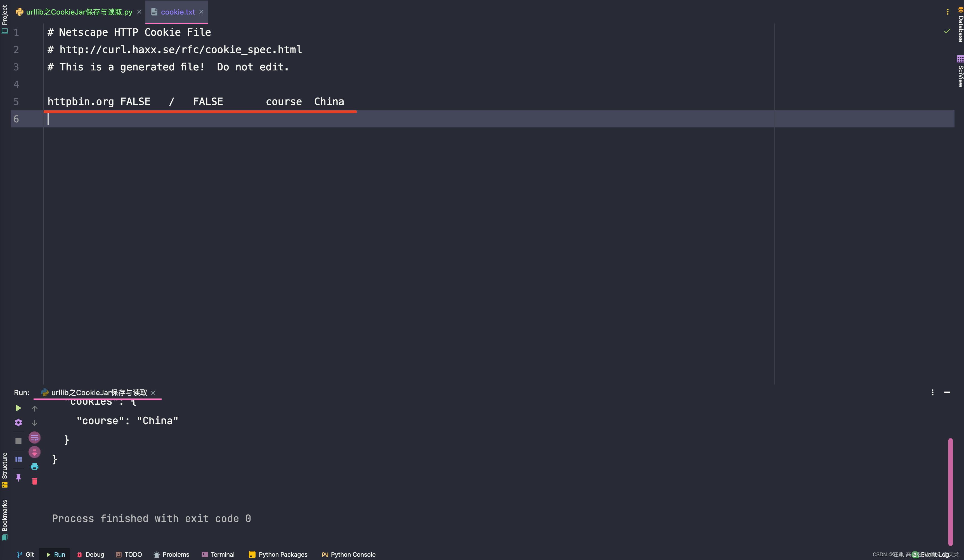
Task: Click the "course": "China" console output
Action: 127,421
